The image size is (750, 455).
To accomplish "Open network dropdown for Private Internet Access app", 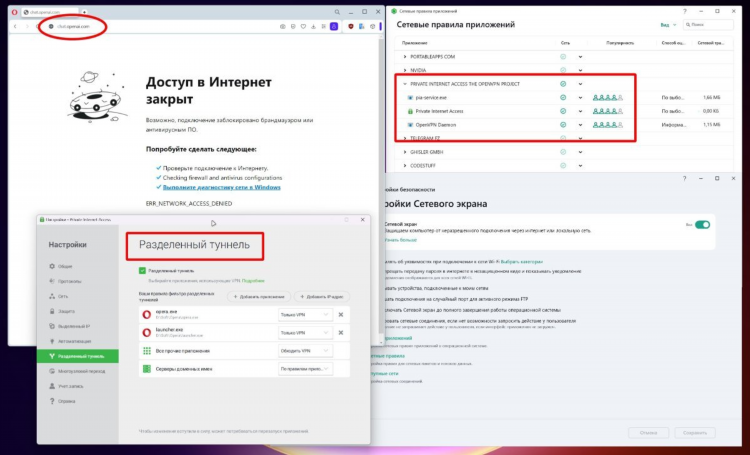I will coord(580,111).
